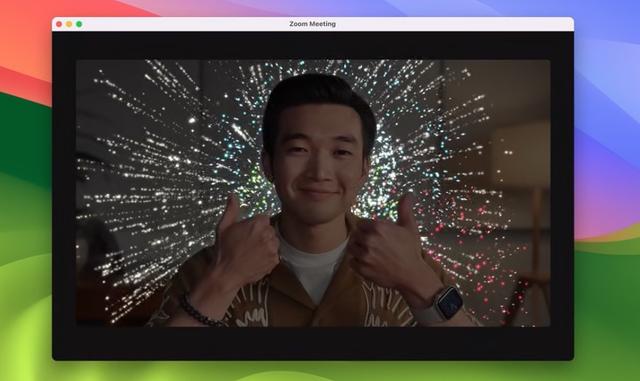
Task: Click the black bar above the video
Action: tap(313, 45)
